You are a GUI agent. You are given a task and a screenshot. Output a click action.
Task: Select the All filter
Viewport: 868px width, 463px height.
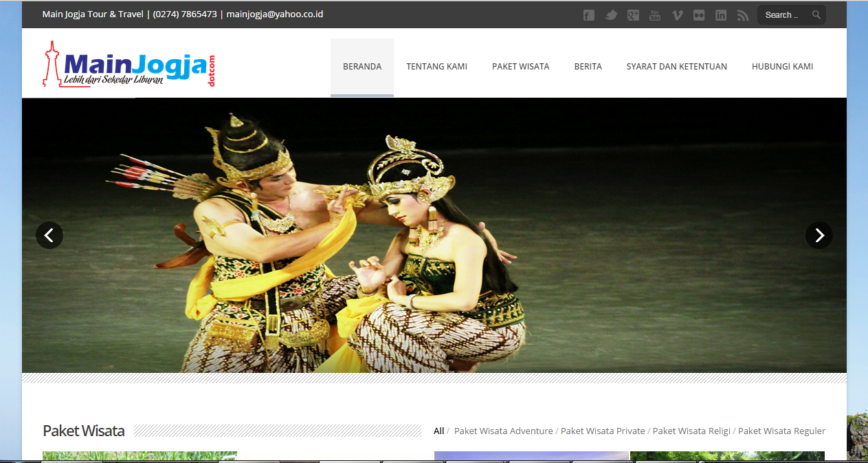point(438,431)
